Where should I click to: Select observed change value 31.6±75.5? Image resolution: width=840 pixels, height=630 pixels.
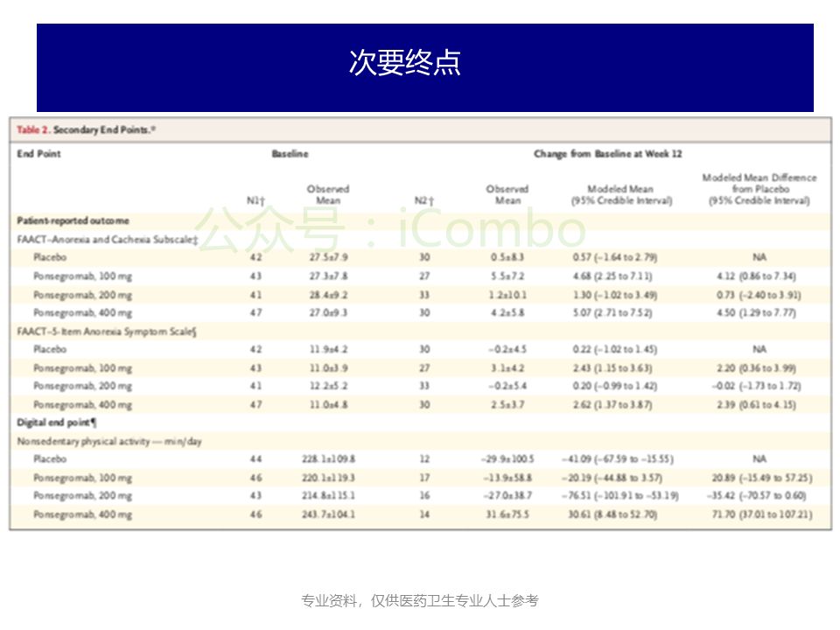point(507,514)
